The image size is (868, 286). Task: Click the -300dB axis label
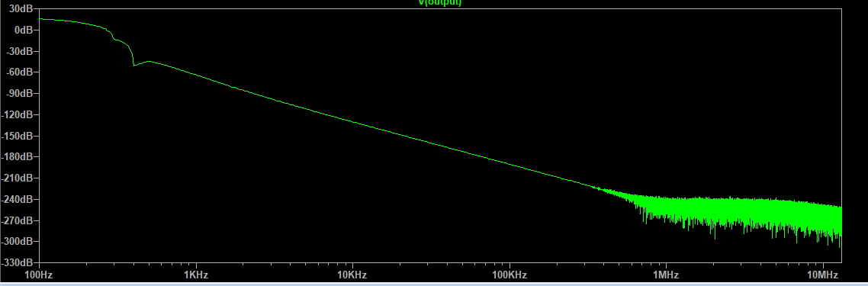tap(17, 241)
